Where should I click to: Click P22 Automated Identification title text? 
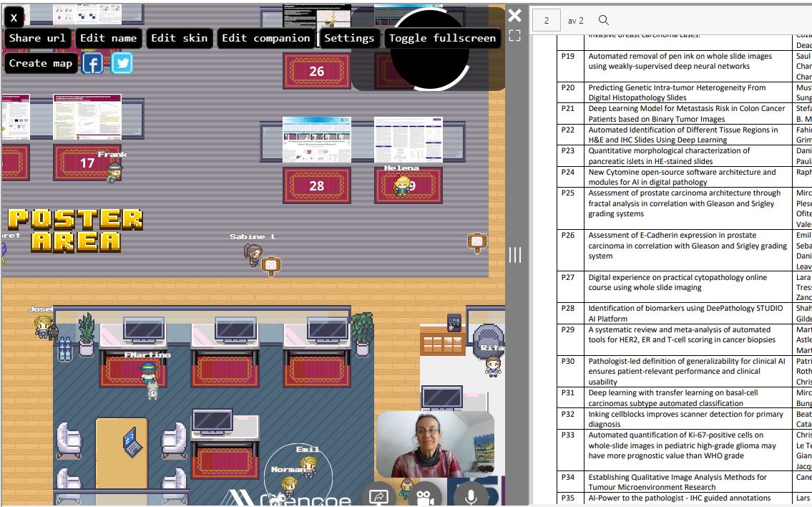(683, 135)
